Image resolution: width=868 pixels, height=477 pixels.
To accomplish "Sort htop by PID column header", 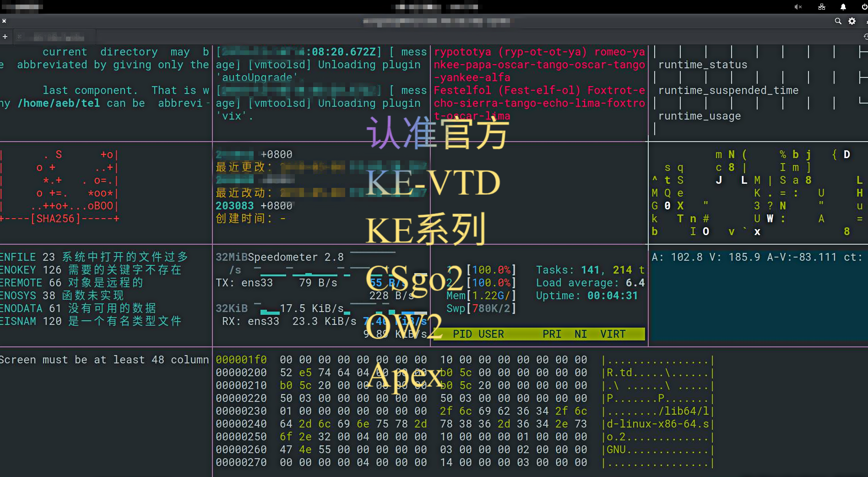I will [x=462, y=334].
